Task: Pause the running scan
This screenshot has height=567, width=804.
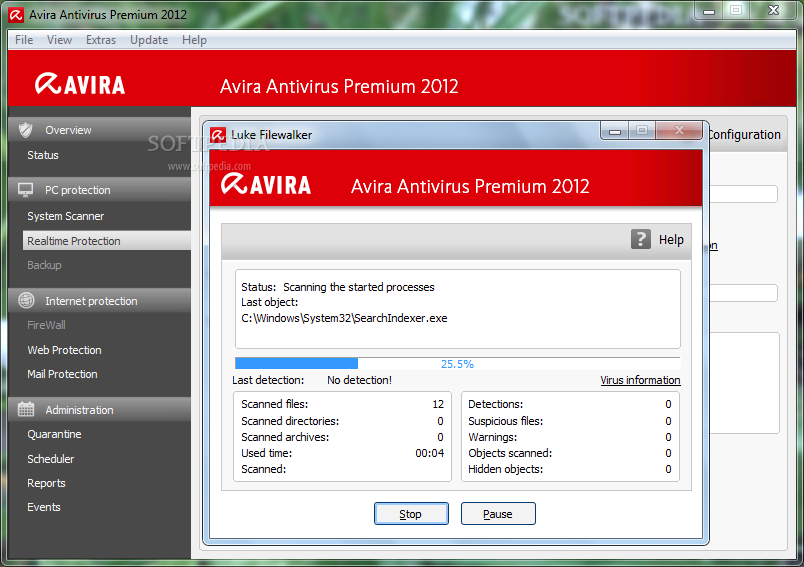Action: [x=498, y=514]
